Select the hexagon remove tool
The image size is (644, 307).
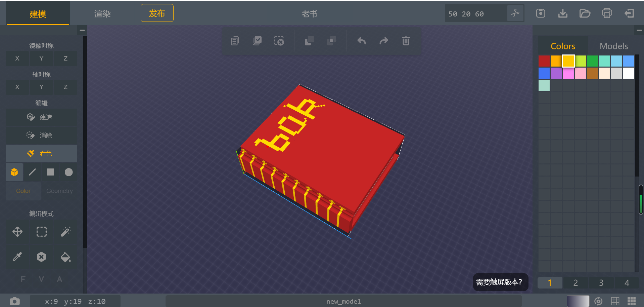click(41, 257)
